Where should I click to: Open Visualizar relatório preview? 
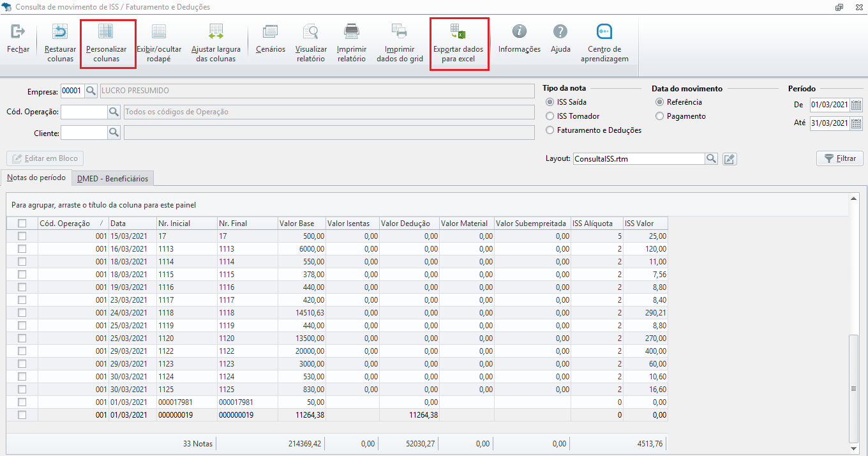(x=311, y=31)
